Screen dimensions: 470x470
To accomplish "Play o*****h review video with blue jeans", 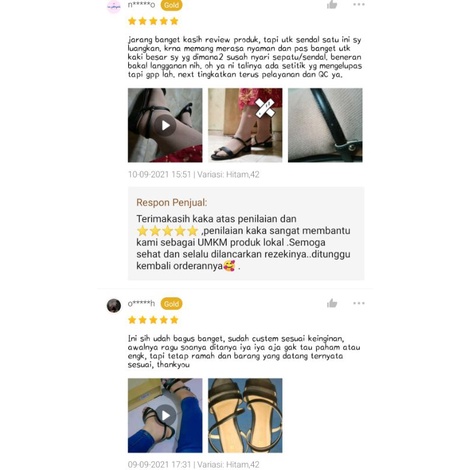I will tap(165, 415).
